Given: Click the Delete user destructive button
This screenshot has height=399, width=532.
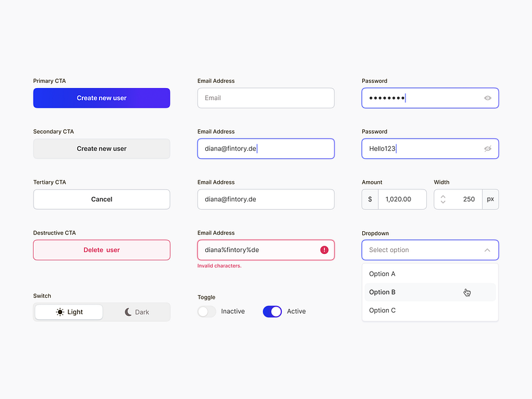Looking at the screenshot, I should pyautogui.click(x=101, y=250).
